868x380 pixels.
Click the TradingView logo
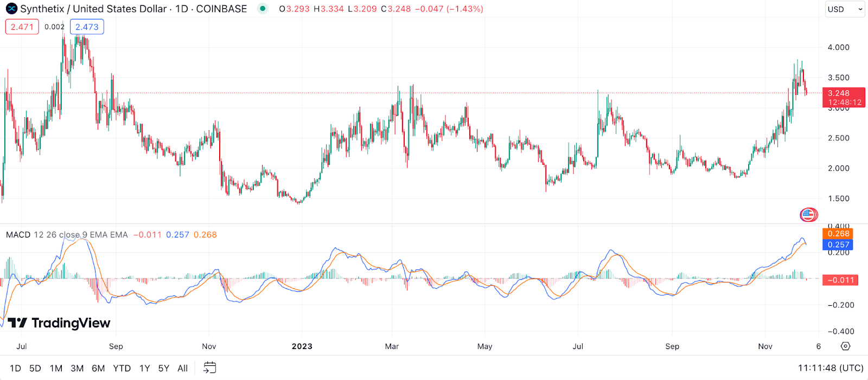coord(59,323)
